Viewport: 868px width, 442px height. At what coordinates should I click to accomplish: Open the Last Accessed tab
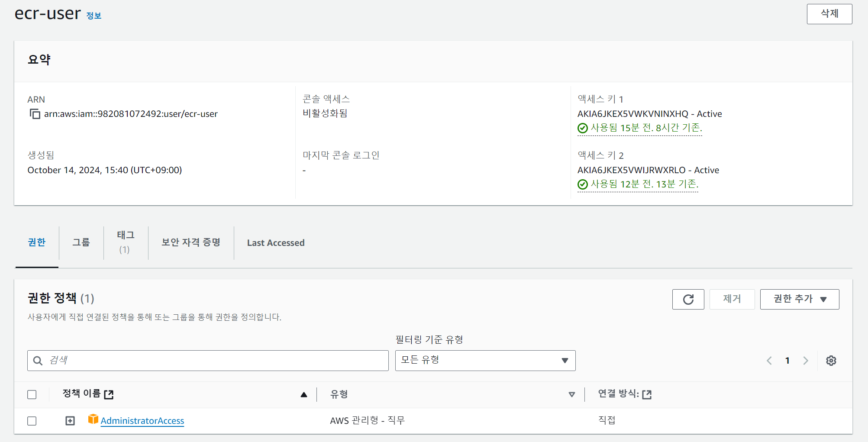click(276, 243)
